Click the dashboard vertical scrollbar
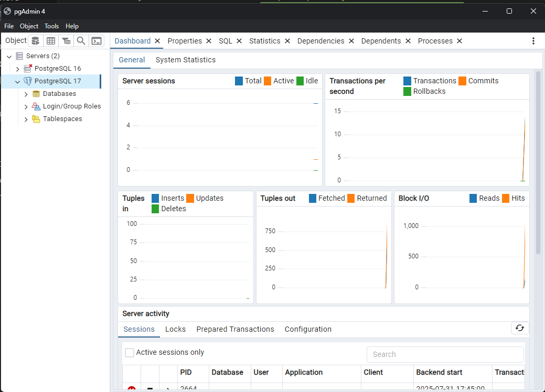This screenshot has height=392, width=545. tap(538, 162)
